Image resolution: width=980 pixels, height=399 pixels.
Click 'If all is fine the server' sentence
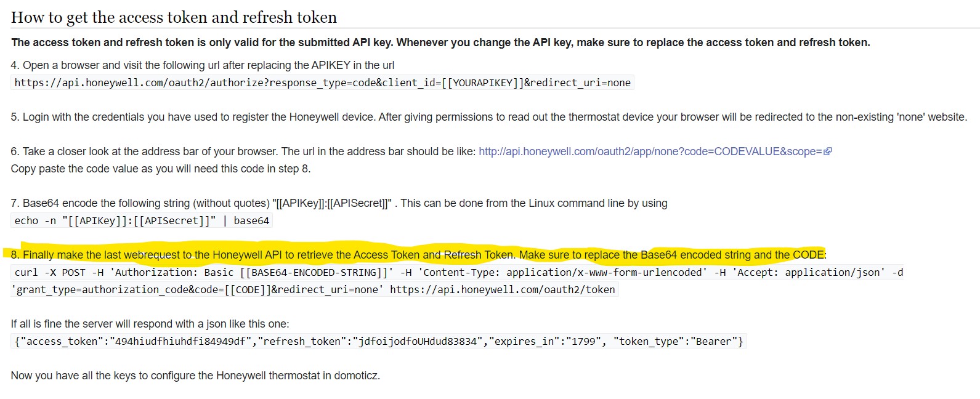(150, 324)
